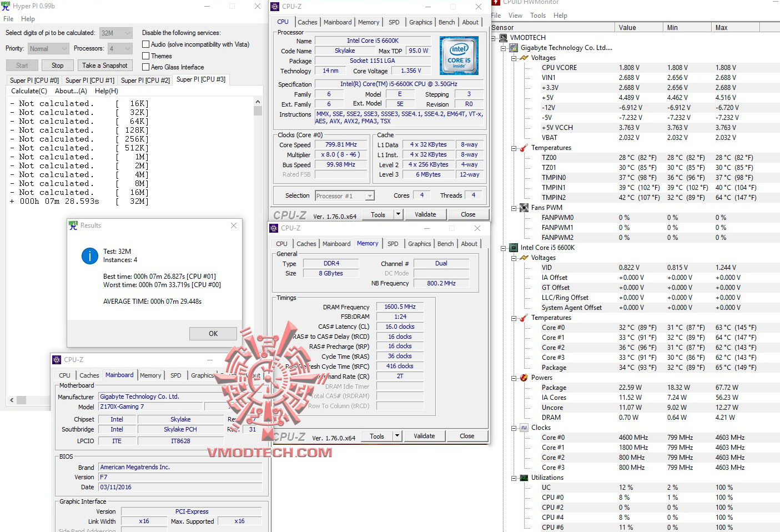This screenshot has height=532, width=780.
Task: Click the Stop button in Hyper PI
Action: (58, 66)
